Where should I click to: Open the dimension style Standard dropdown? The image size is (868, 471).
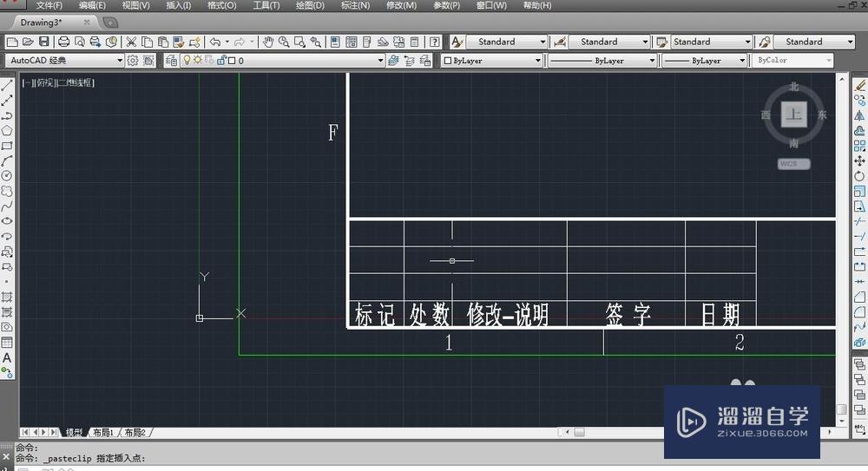coord(645,42)
